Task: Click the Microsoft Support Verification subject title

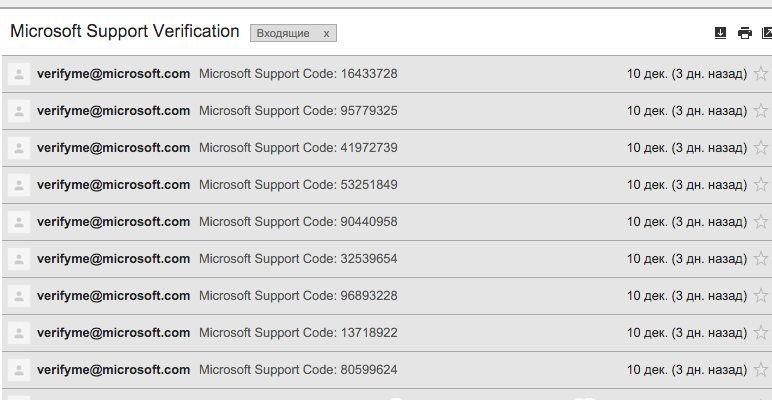Action: tap(124, 32)
